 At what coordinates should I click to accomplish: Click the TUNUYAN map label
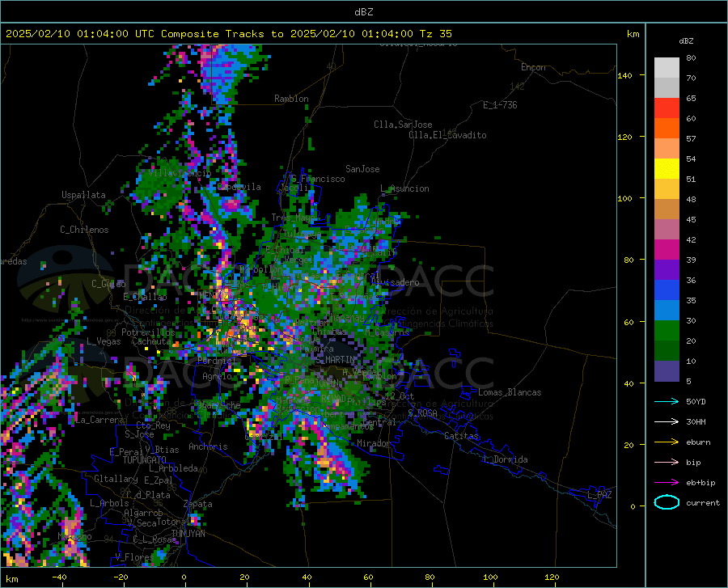(188, 534)
